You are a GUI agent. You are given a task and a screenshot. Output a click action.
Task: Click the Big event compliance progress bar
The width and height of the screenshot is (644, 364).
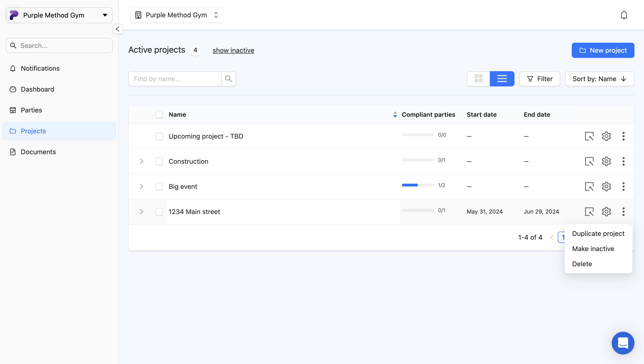pos(418,185)
